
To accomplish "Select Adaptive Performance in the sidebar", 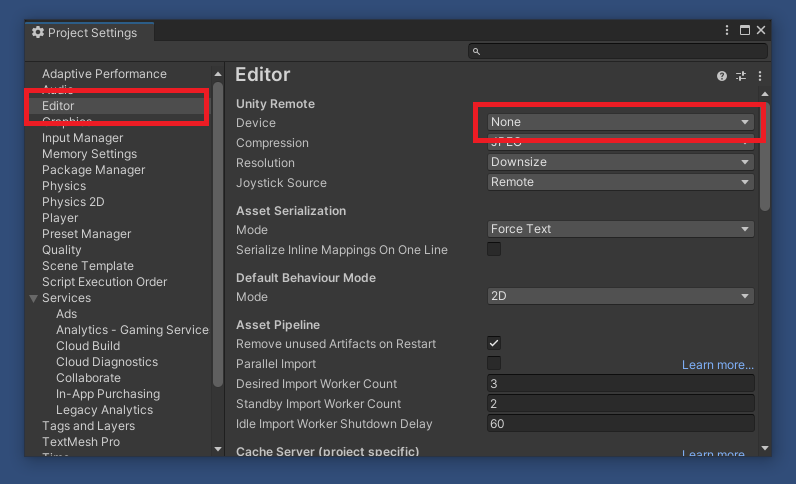I will coord(104,74).
